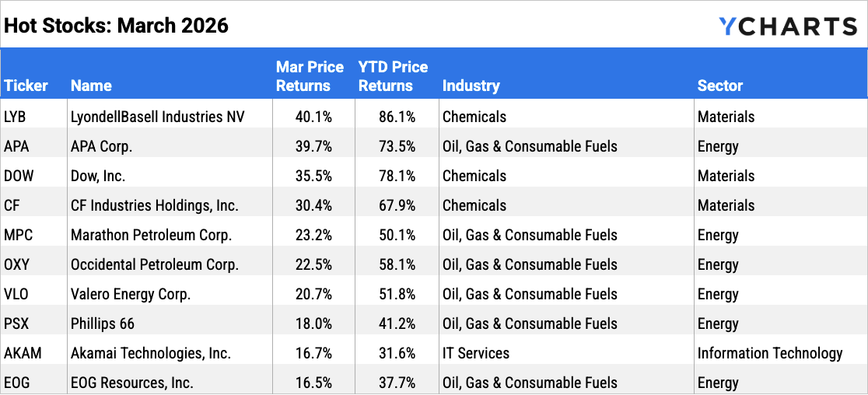Screen dimensions: 868x395
Task: Click the DOW ticker symbol
Action: click(19, 176)
